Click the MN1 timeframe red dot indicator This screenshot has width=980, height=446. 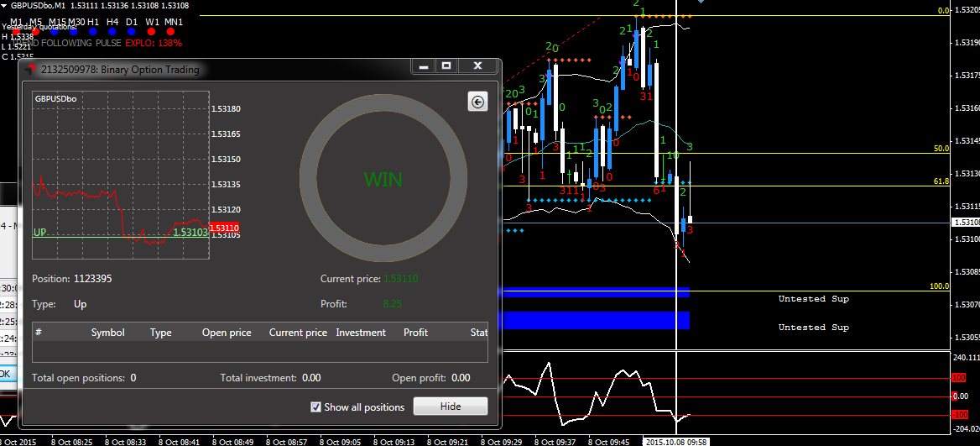170,30
